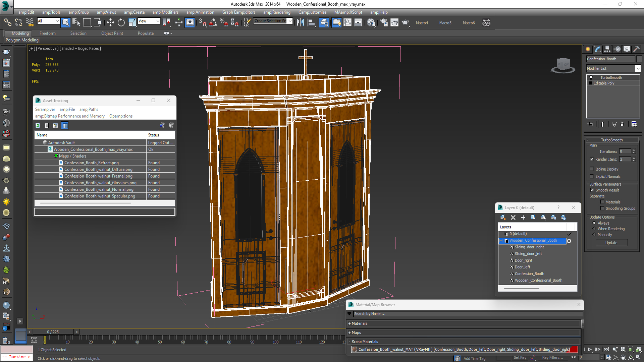Expand the Editable Poly stack entry

[590, 83]
